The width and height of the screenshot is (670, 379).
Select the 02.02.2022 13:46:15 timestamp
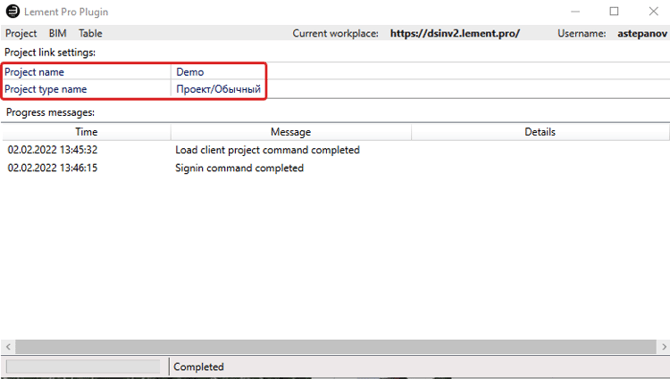point(53,167)
